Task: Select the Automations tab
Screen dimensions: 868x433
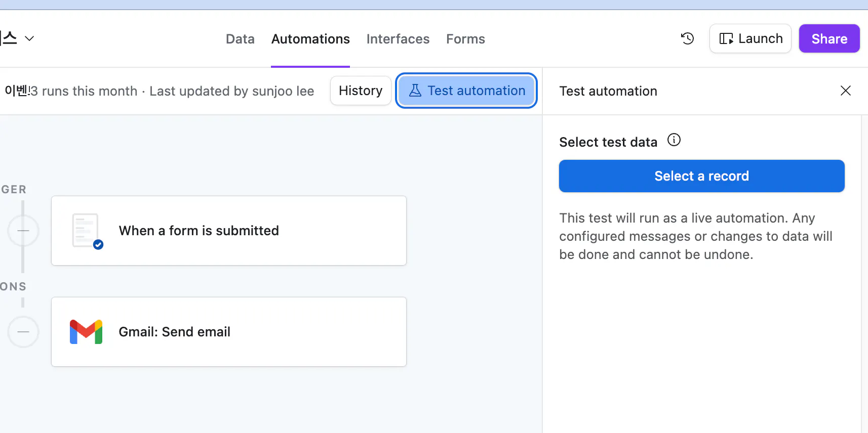Action: coord(310,39)
